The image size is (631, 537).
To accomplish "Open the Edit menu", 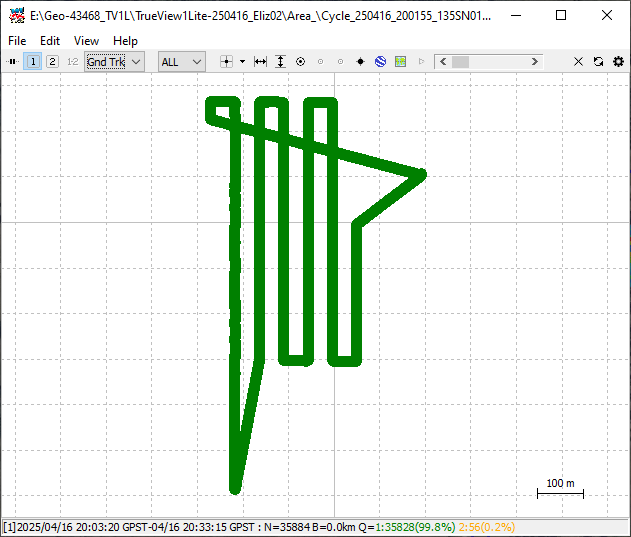I will pos(50,41).
